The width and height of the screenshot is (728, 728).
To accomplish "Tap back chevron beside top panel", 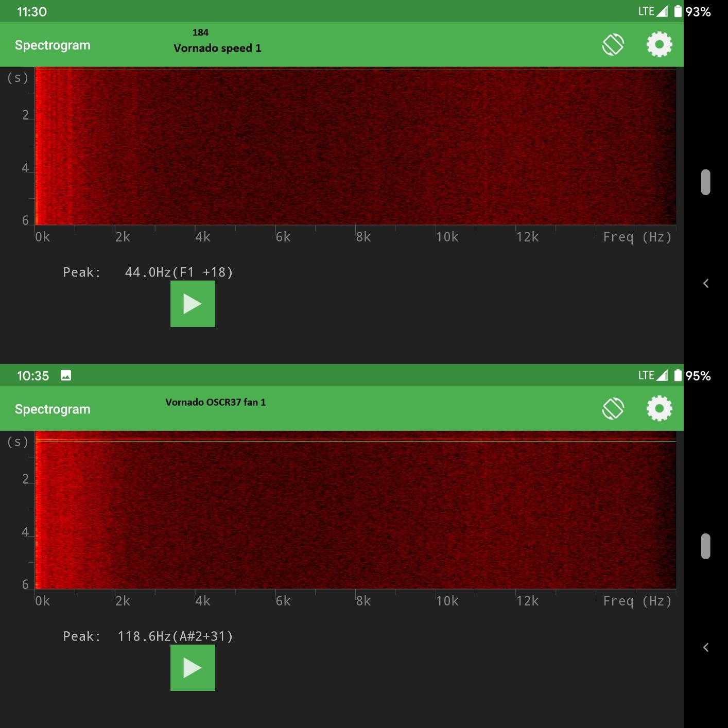I will pos(706,283).
